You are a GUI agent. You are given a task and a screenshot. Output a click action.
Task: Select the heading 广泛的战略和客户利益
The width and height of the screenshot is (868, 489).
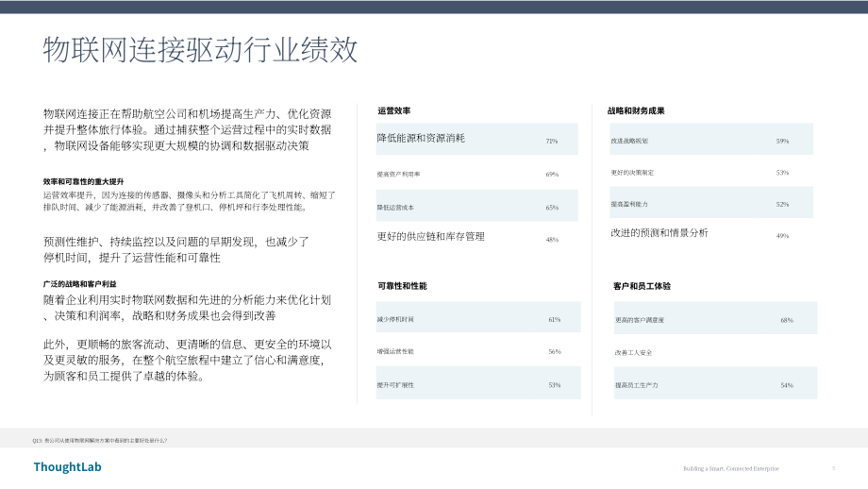click(x=79, y=284)
